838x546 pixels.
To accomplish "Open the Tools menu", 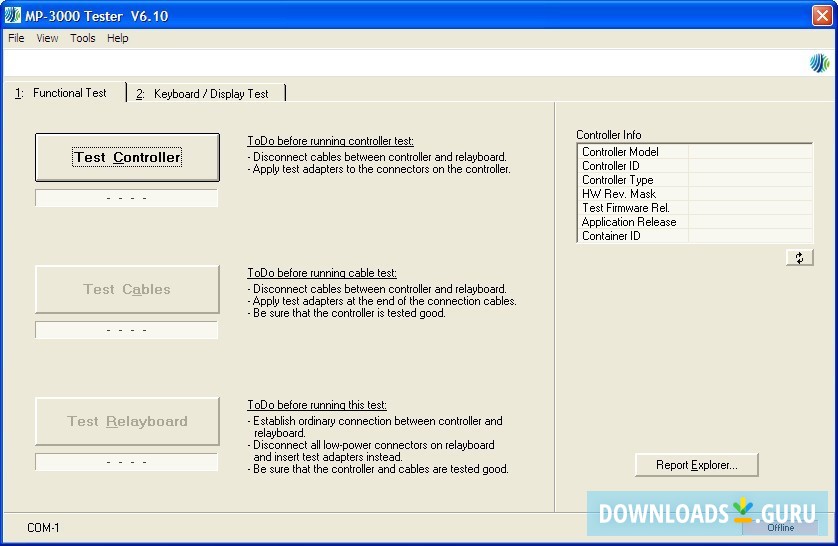I will 83,38.
